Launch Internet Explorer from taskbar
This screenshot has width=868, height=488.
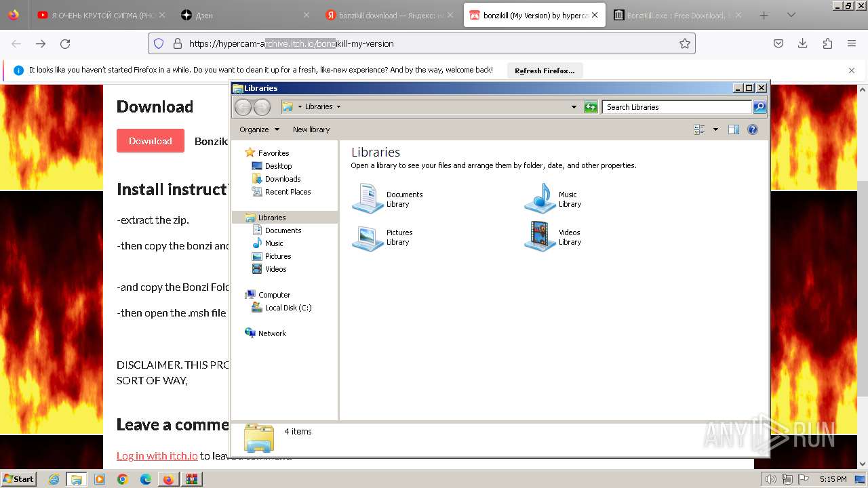pyautogui.click(x=54, y=479)
